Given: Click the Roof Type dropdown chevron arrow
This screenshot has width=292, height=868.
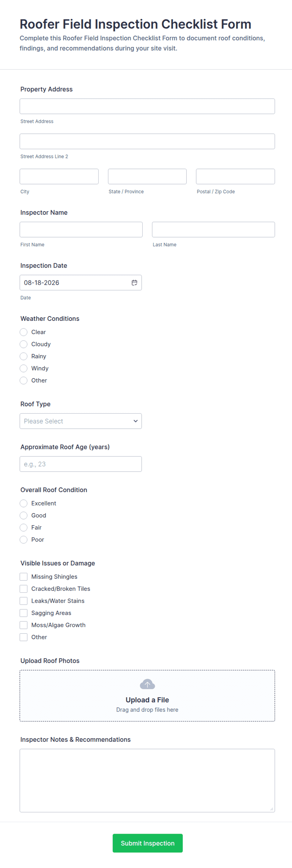Looking at the screenshot, I should (x=136, y=421).
